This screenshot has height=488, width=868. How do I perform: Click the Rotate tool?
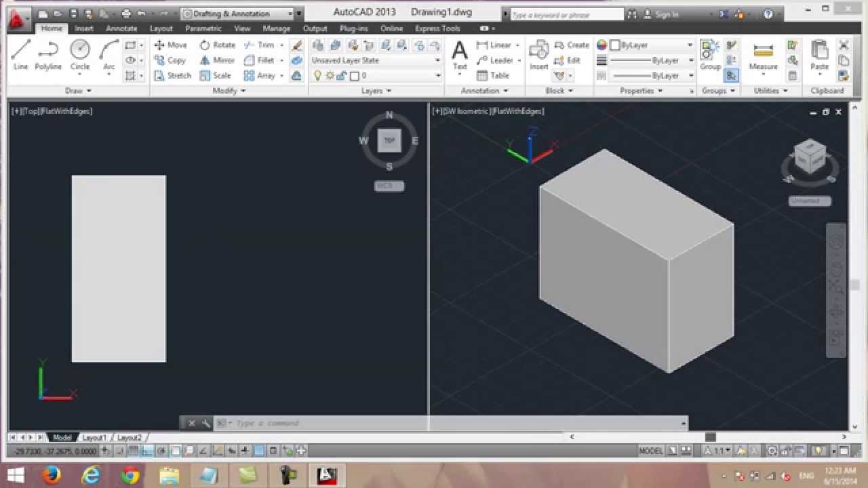tap(217, 45)
